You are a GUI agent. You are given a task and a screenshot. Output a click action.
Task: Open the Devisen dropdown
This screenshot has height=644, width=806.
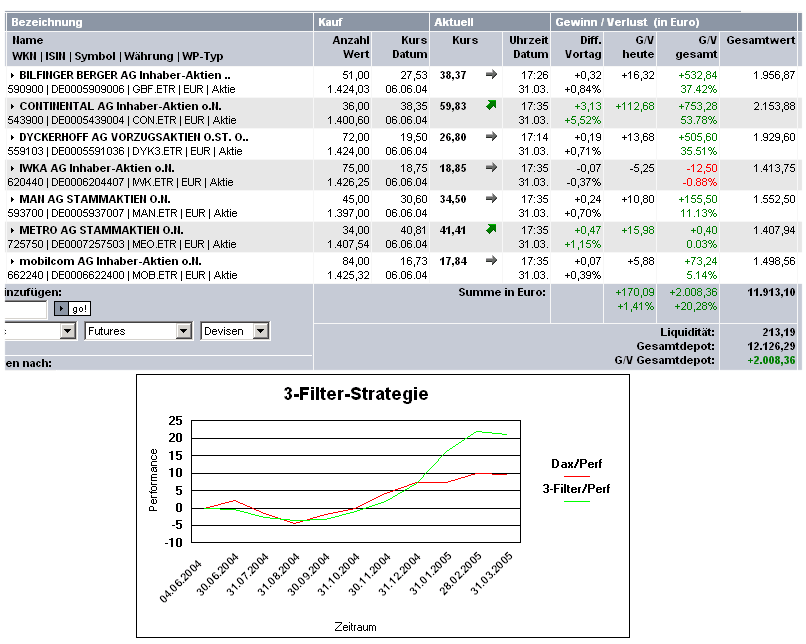click(x=235, y=331)
